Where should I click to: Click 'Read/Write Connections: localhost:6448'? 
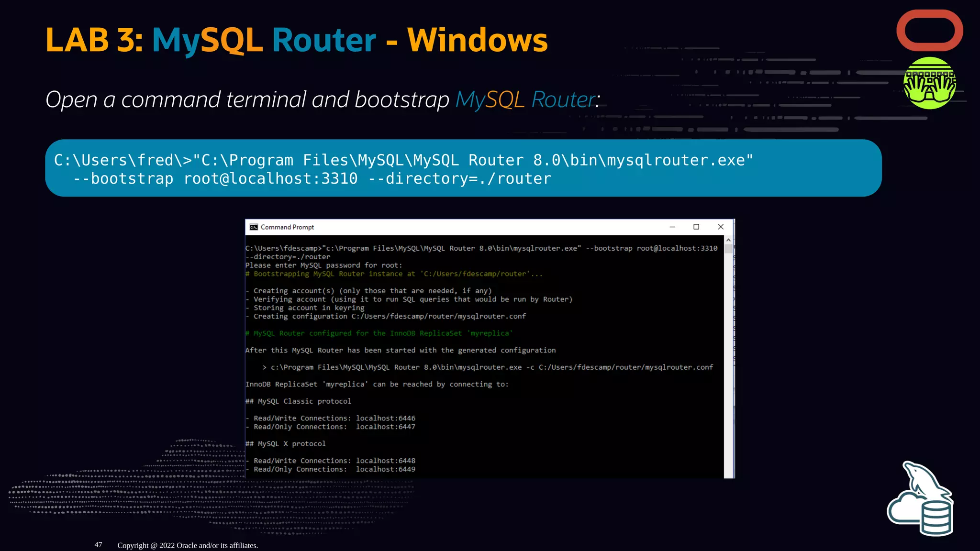tap(330, 461)
